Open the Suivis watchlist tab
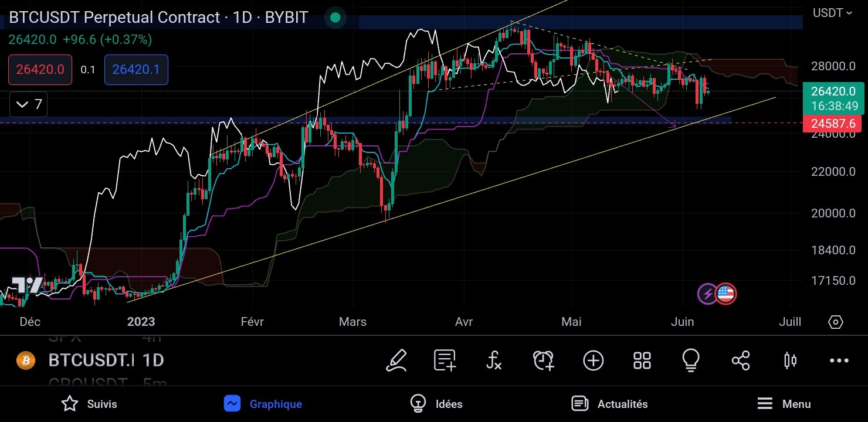 point(90,404)
